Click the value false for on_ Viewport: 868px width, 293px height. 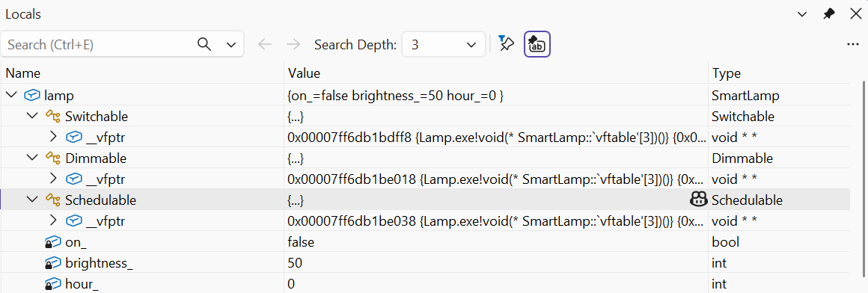[302, 242]
